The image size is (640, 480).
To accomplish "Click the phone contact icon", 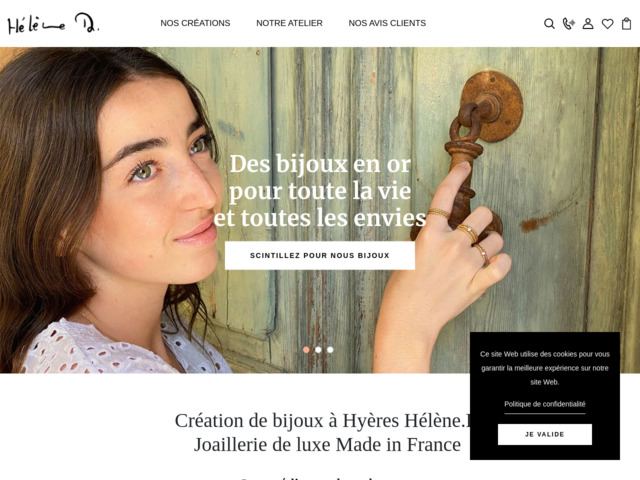I will tap(568, 24).
